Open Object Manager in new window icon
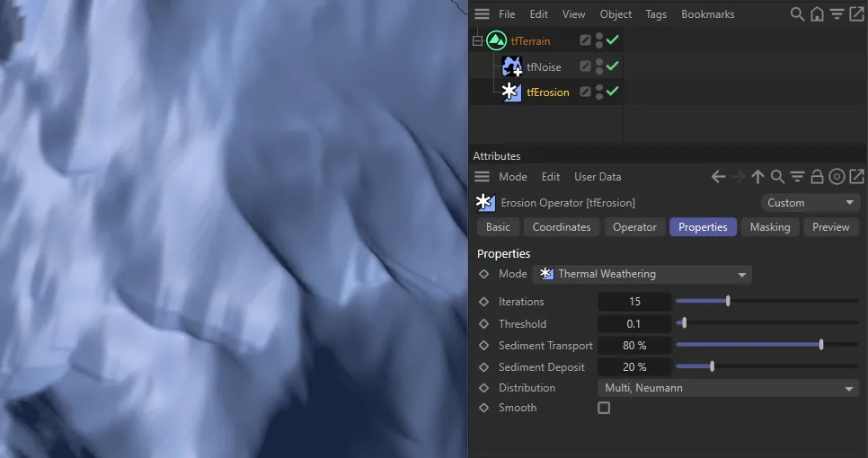Viewport: 868px width, 458px height. click(x=856, y=14)
